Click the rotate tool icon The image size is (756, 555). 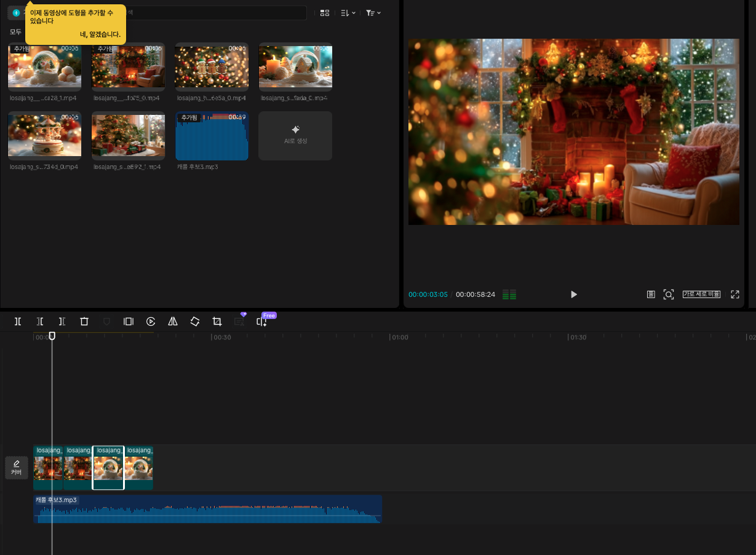tap(195, 321)
